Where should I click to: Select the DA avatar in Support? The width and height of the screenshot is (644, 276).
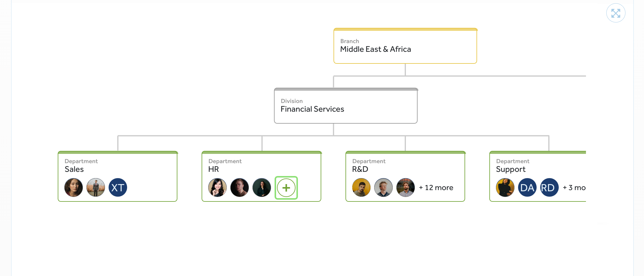527,188
